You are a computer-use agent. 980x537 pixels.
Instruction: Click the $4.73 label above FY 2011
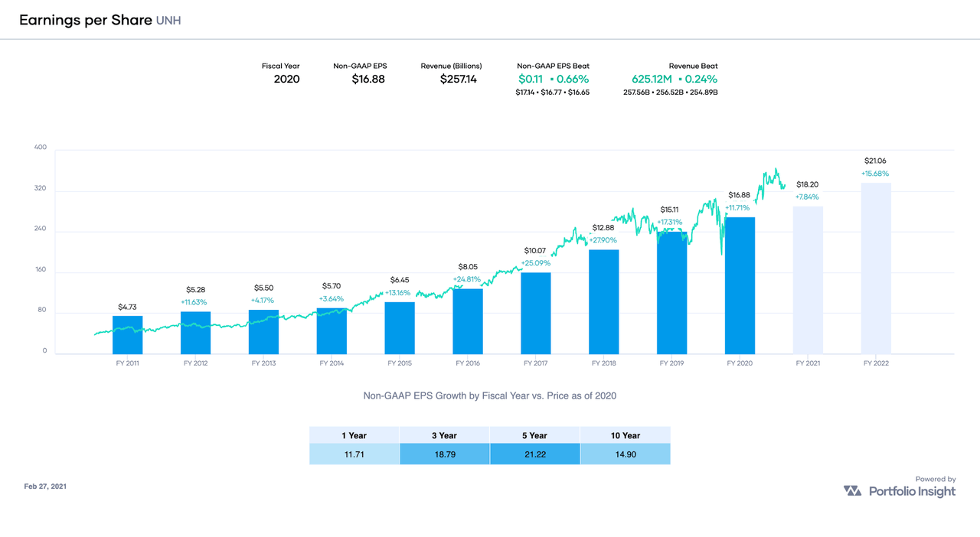click(128, 307)
